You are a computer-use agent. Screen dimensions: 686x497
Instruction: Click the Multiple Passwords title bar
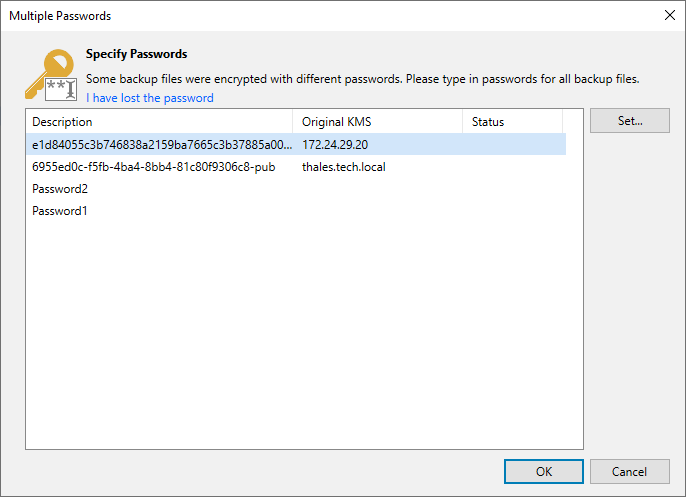(x=300, y=16)
